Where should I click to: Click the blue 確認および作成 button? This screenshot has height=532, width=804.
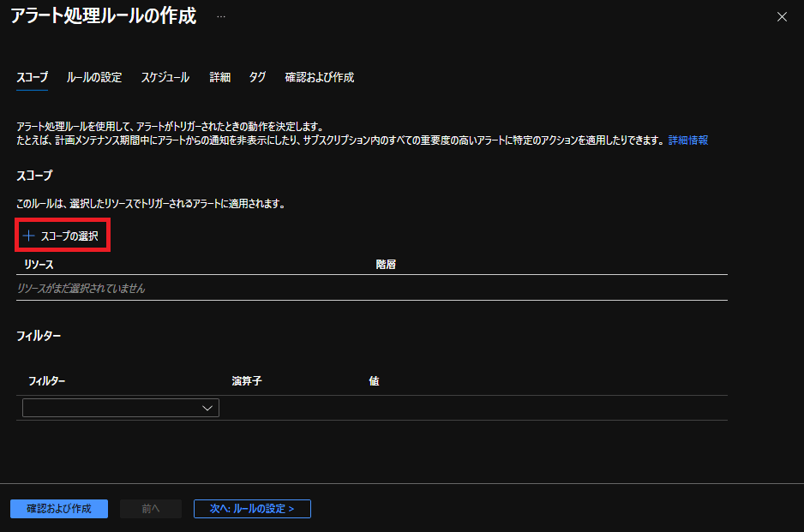click(x=59, y=509)
